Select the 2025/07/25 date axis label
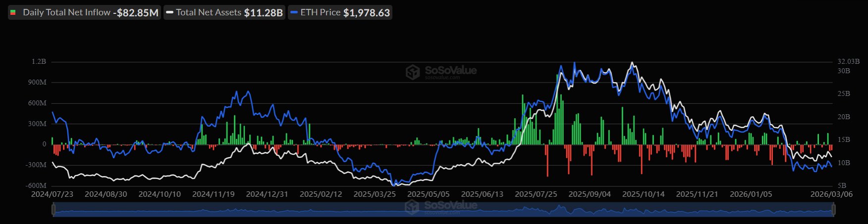 [536, 194]
